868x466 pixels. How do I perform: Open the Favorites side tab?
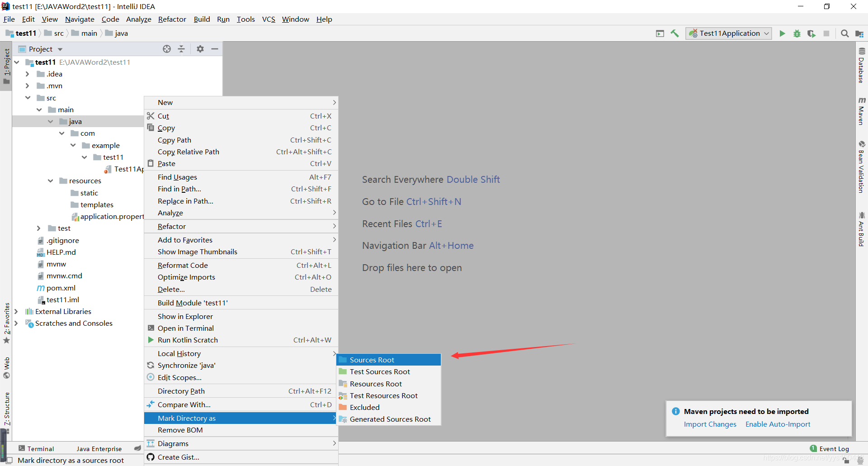pyautogui.click(x=6, y=323)
